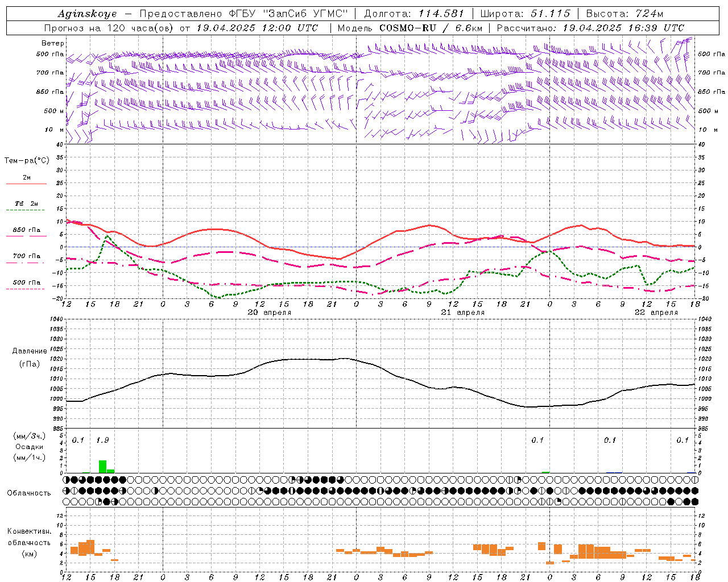Click the '500 гПа' temperature legend entry
The image size is (728, 582).
coord(27,282)
